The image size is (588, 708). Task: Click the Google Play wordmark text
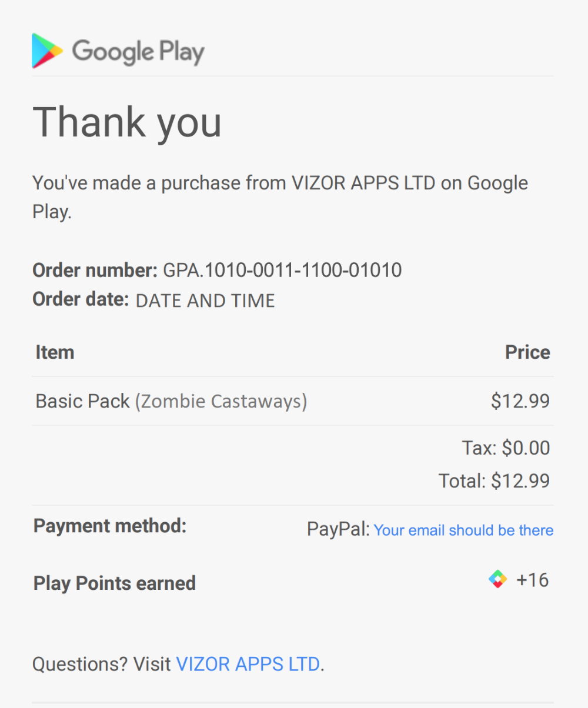[138, 52]
